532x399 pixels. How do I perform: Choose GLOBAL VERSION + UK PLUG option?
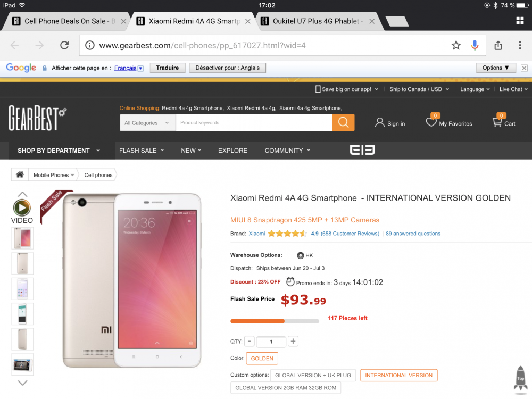(x=313, y=375)
